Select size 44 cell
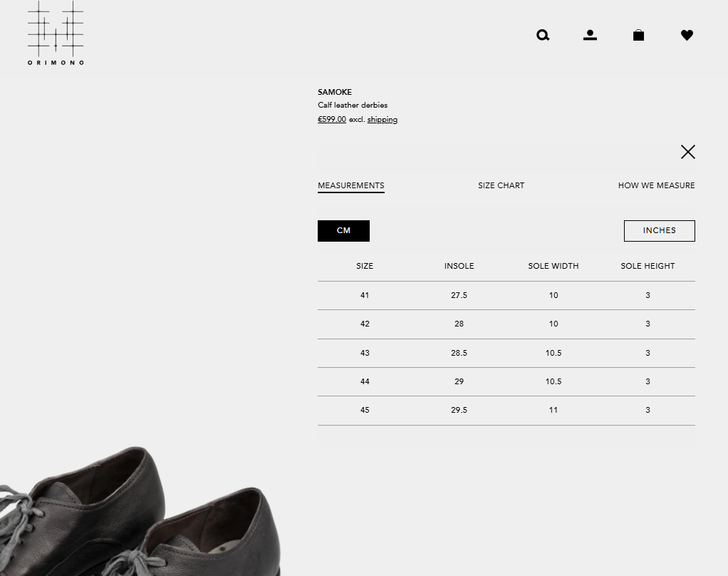Screen dimensions: 728x576 [365, 382]
